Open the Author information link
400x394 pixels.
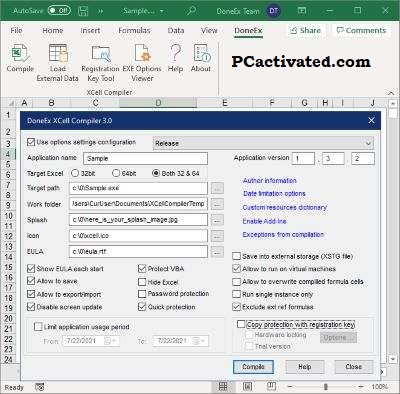click(x=270, y=181)
